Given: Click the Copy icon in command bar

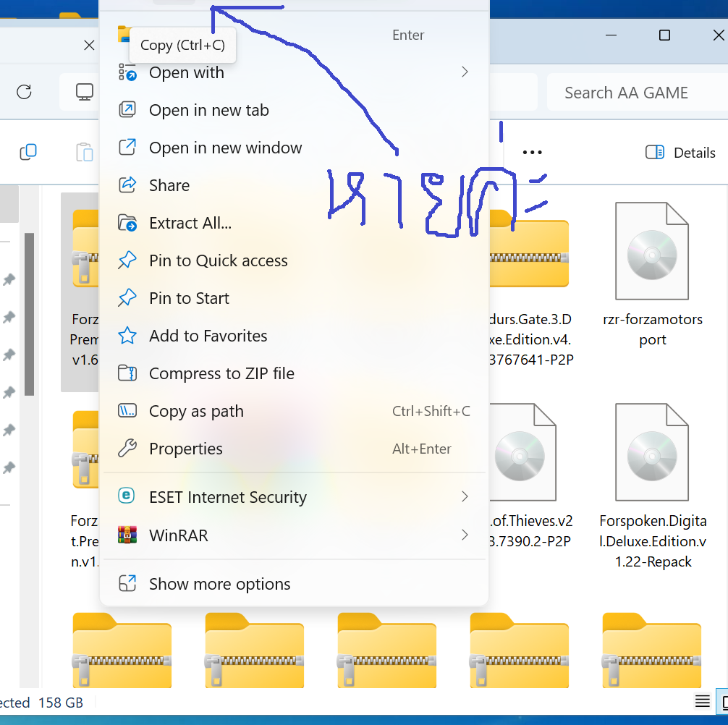Looking at the screenshot, I should click(x=28, y=152).
